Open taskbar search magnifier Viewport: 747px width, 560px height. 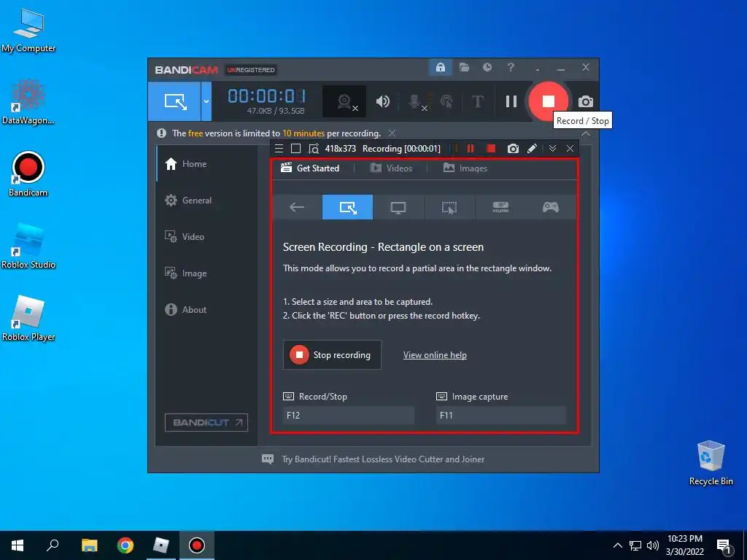click(53, 545)
